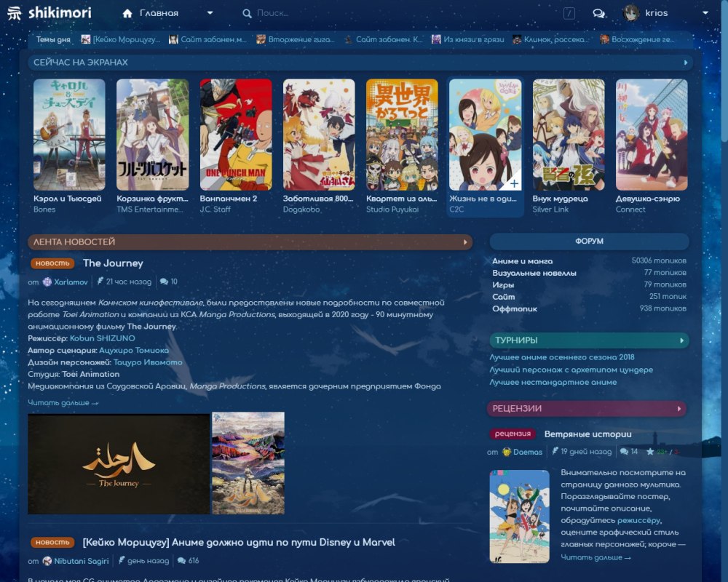Image resolution: width=728 pixels, height=582 pixels.
Task: Open the Аниме и манга forum
Action: [x=522, y=261]
